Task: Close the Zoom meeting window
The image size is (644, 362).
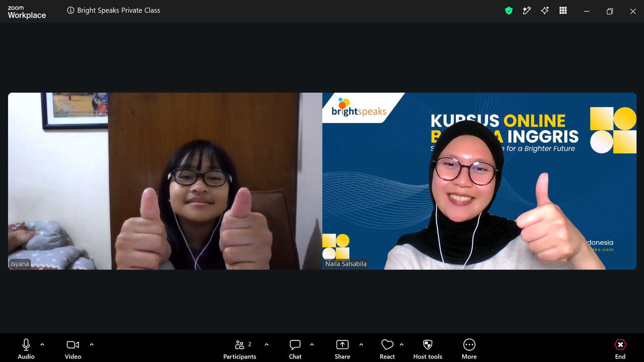Action: [633, 11]
